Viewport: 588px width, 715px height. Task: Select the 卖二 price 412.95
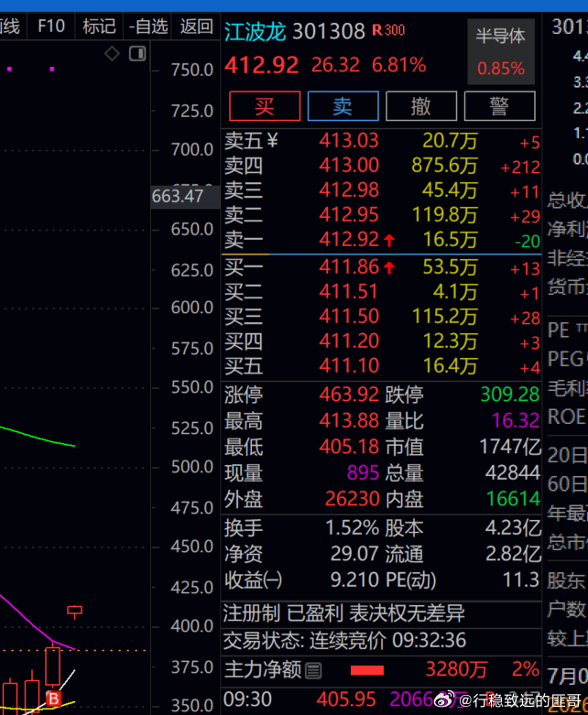(x=349, y=215)
